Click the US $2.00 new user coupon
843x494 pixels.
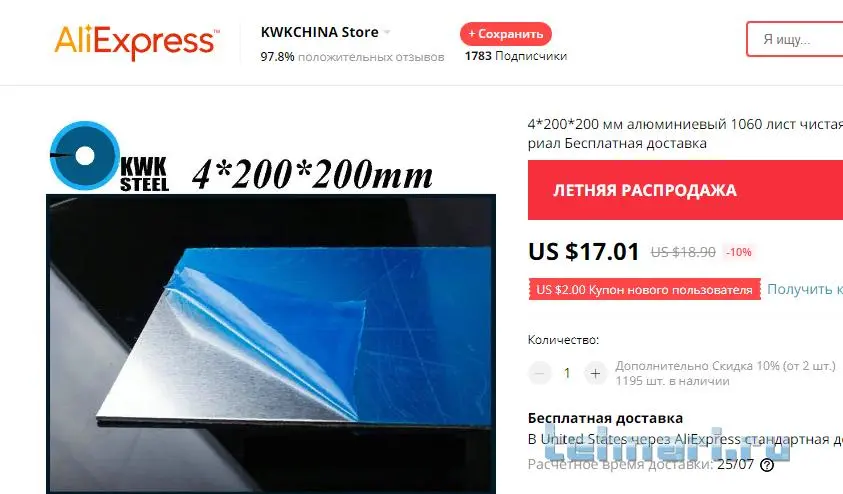coord(644,290)
